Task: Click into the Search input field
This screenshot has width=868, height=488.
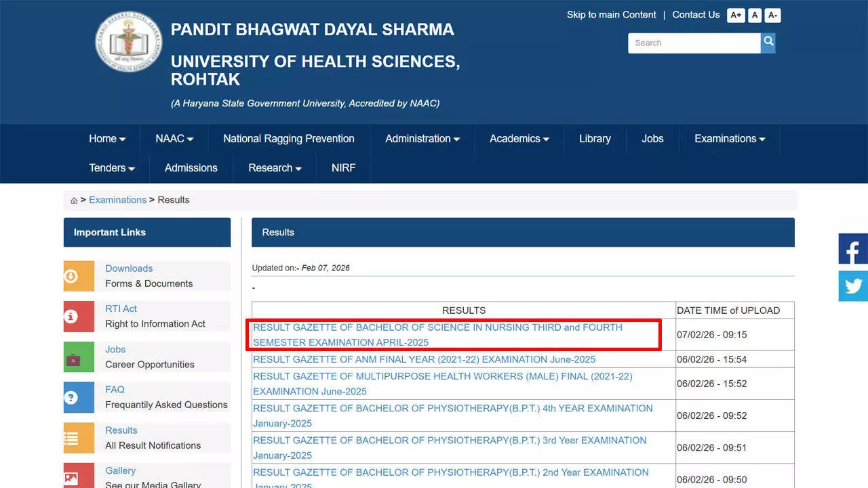Action: (694, 43)
